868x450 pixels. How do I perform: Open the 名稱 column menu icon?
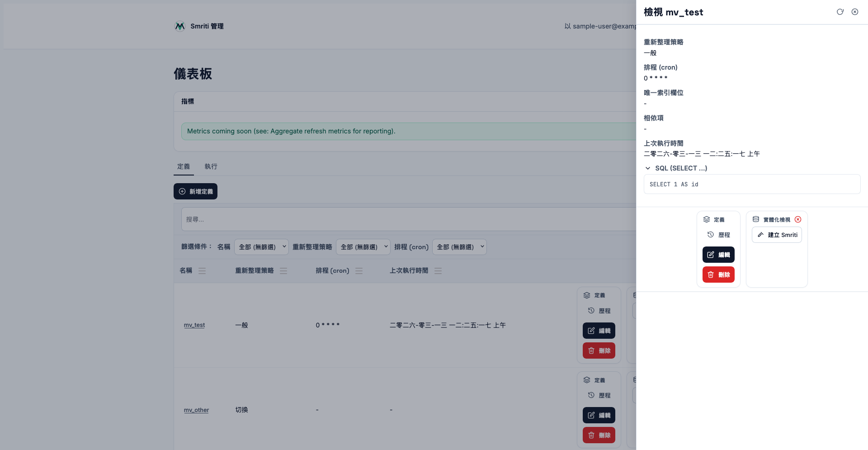202,271
